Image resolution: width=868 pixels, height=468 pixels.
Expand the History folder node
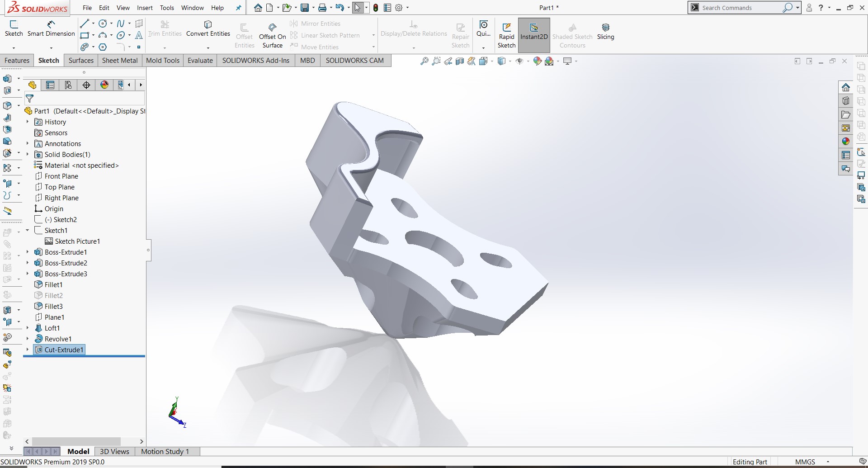pos(28,122)
